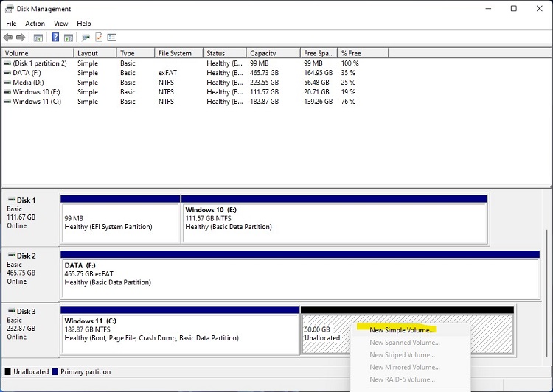Select the DATA (F:) partition block on Disk 2
The height and width of the screenshot is (392, 553).
click(x=300, y=275)
